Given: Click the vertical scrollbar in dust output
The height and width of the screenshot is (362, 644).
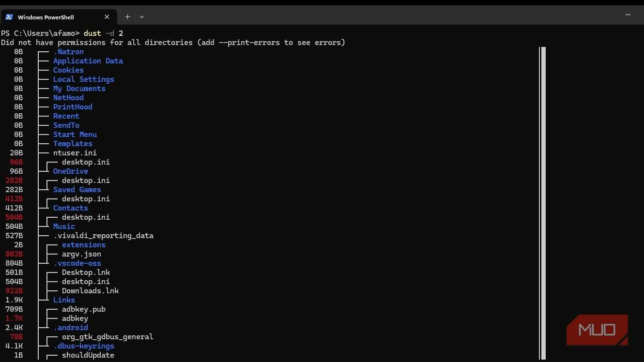Looking at the screenshot, I should pos(543,203).
